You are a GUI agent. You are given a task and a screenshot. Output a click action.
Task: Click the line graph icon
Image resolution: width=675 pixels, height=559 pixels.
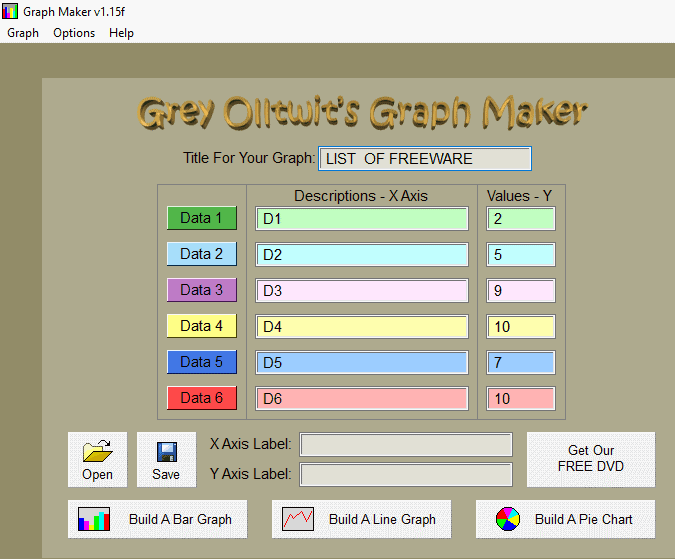(x=298, y=519)
